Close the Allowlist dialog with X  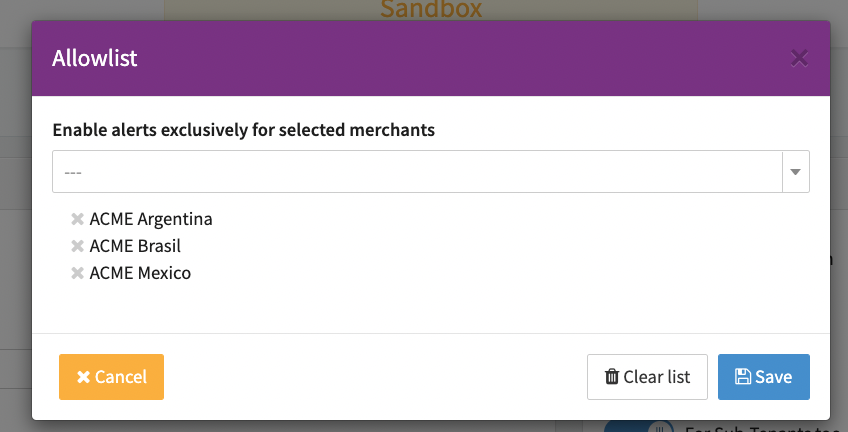coord(799,58)
